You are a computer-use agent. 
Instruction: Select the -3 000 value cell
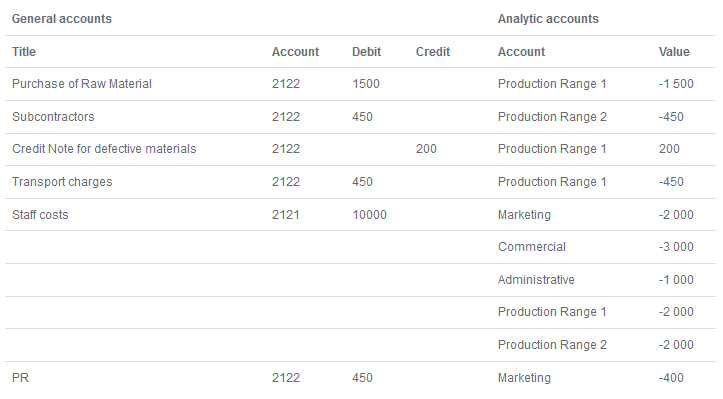676,247
